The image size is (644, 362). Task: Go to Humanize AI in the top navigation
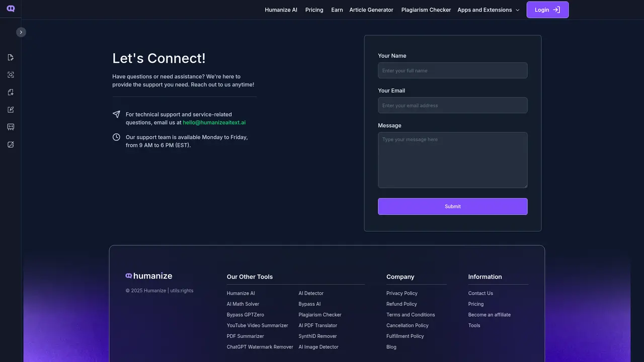pyautogui.click(x=281, y=10)
